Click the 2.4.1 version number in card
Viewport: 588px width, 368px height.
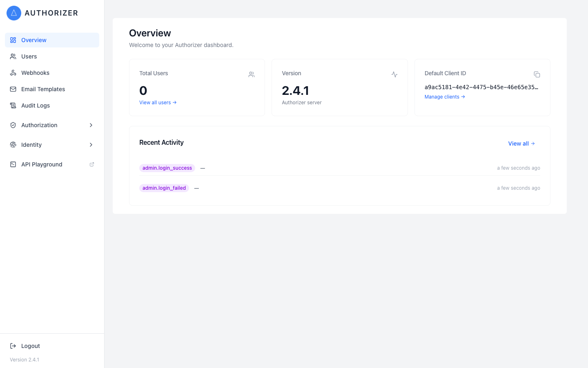click(295, 90)
